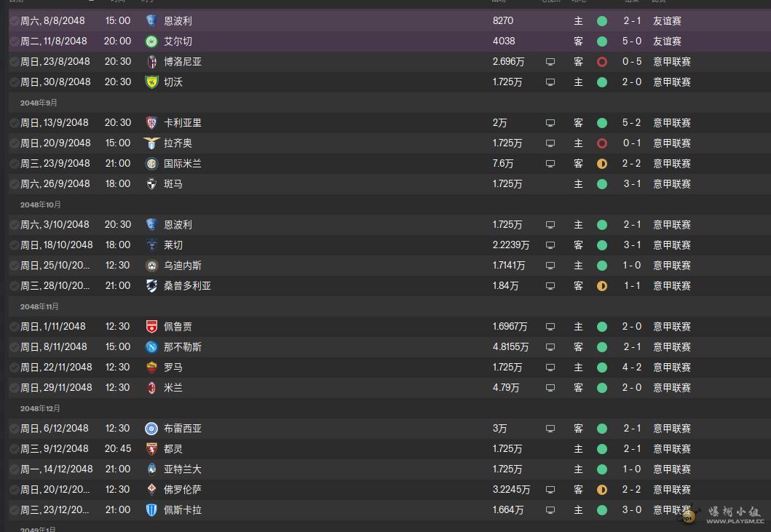Click the AC Milan crest icon
Viewport: 771px width, 532px height.
click(x=151, y=388)
